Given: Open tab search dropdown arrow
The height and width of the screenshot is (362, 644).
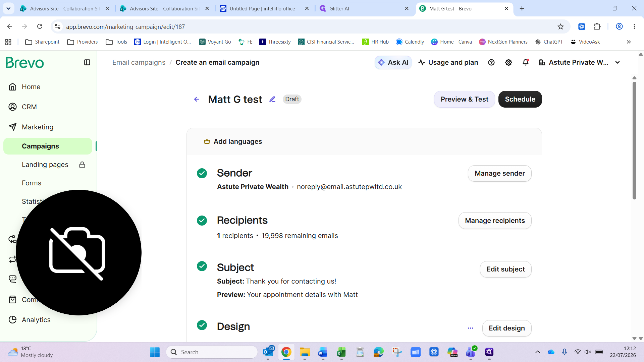Looking at the screenshot, I should point(8,8).
